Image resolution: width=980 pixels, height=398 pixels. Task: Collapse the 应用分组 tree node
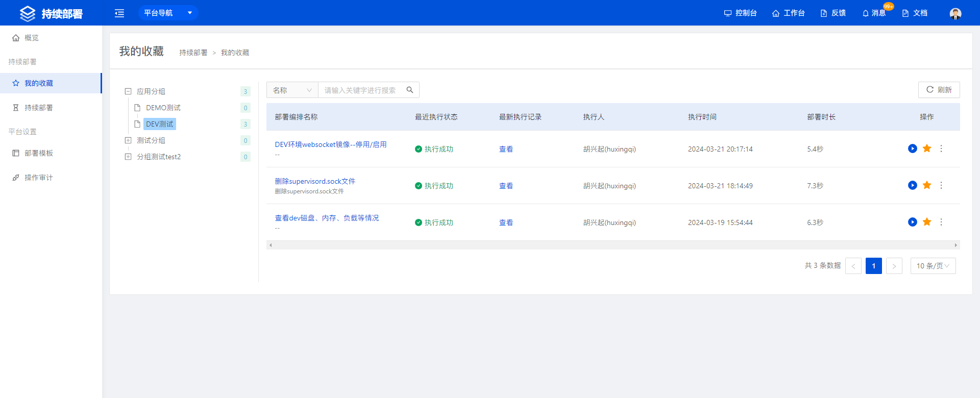(128, 91)
